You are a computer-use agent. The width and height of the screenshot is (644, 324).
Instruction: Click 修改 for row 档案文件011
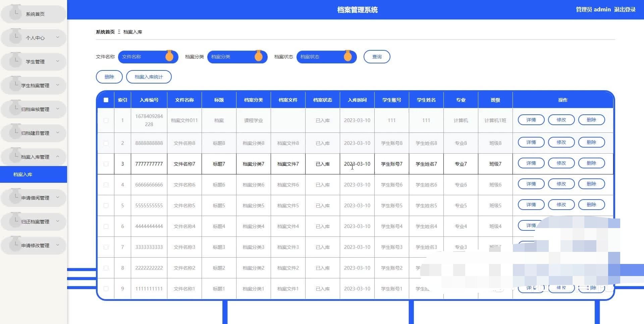tap(561, 120)
